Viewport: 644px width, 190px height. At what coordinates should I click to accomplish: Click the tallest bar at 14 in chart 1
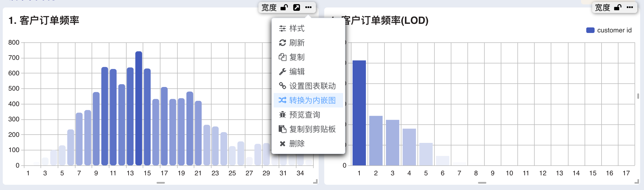139,108
